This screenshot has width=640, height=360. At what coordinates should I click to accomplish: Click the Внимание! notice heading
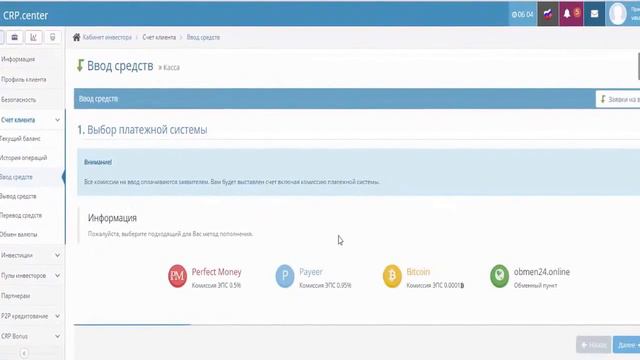98,162
